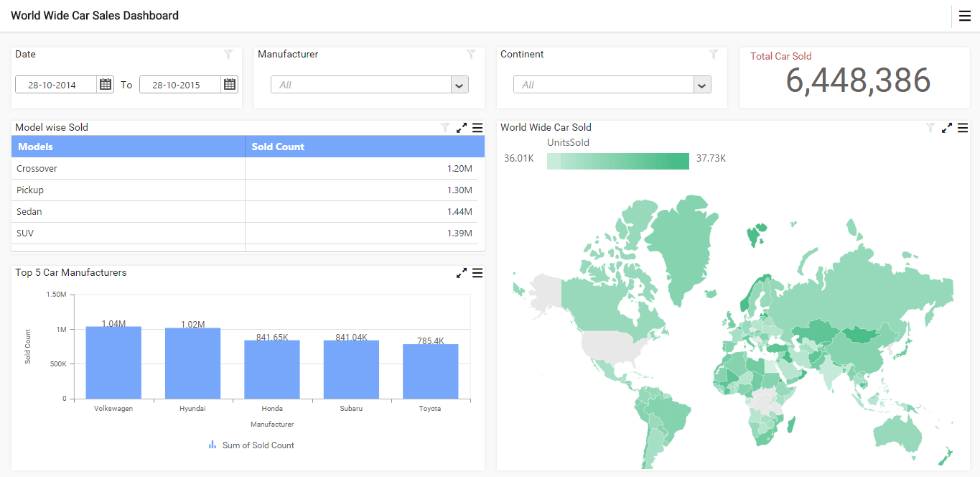The width and height of the screenshot is (980, 477).
Task: Expand the Manufacturer dropdown
Action: point(459,85)
